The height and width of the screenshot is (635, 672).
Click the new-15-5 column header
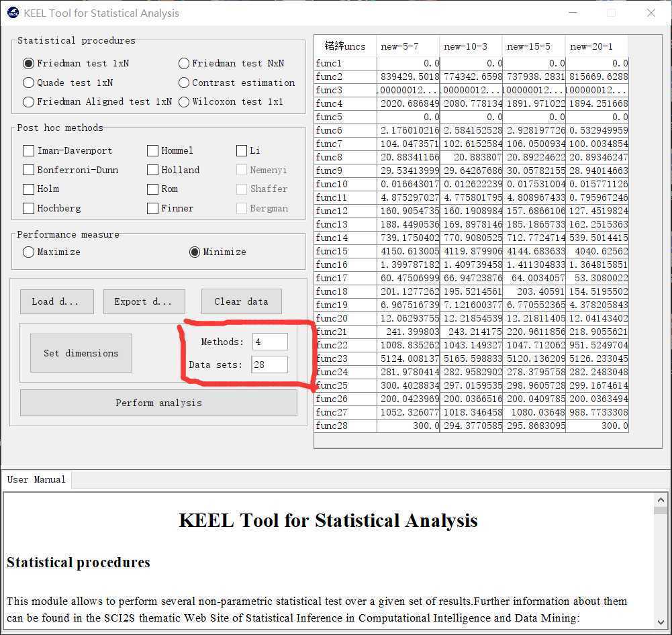pyautogui.click(x=534, y=46)
